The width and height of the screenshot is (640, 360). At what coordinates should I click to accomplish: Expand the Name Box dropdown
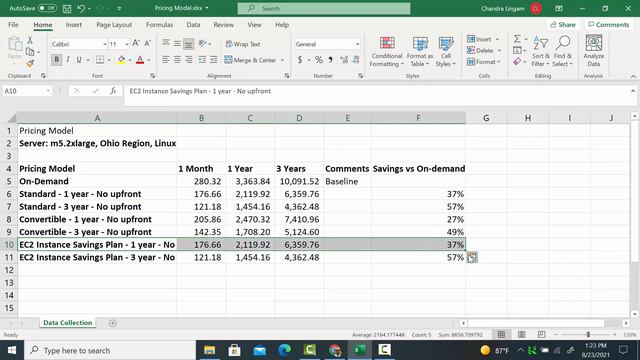click(x=48, y=91)
